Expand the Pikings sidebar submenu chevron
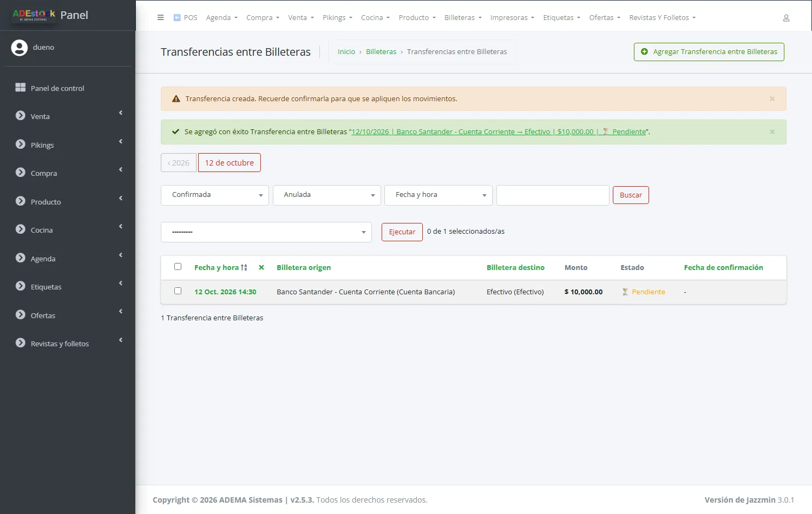Image resolution: width=812 pixels, height=514 pixels. pos(121,141)
